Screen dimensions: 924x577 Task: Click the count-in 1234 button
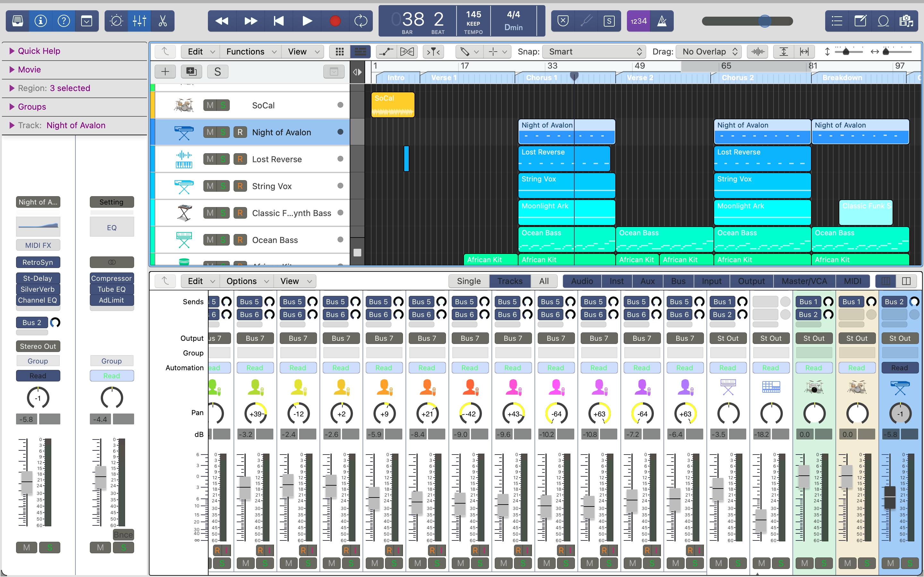(x=638, y=21)
